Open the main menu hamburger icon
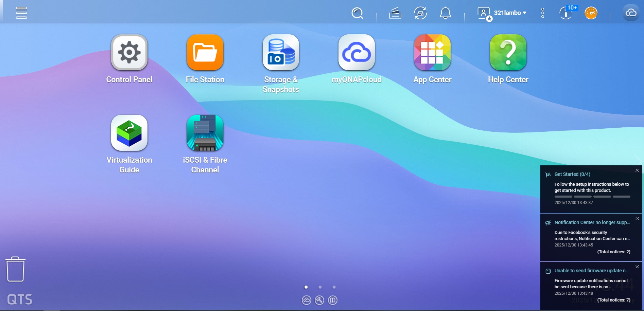This screenshot has width=644, height=311. coord(21,13)
